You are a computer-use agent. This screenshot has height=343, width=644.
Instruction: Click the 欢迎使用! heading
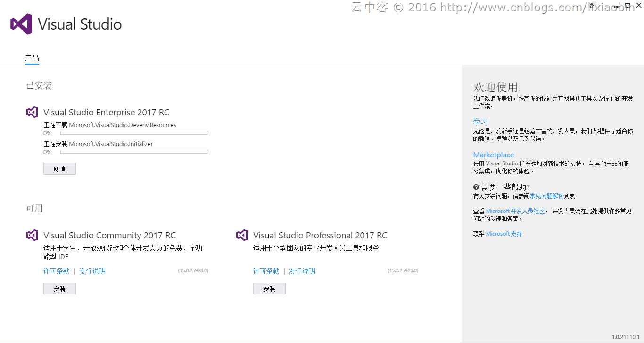497,87
